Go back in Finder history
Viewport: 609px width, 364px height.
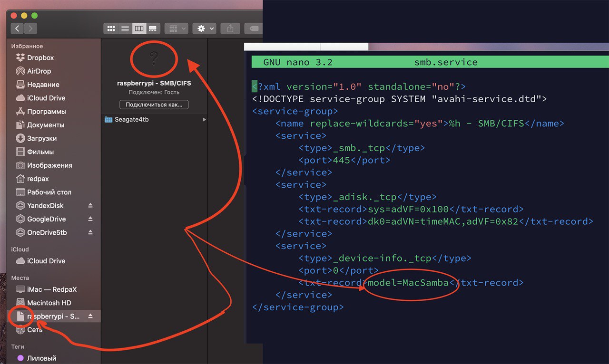[17, 29]
